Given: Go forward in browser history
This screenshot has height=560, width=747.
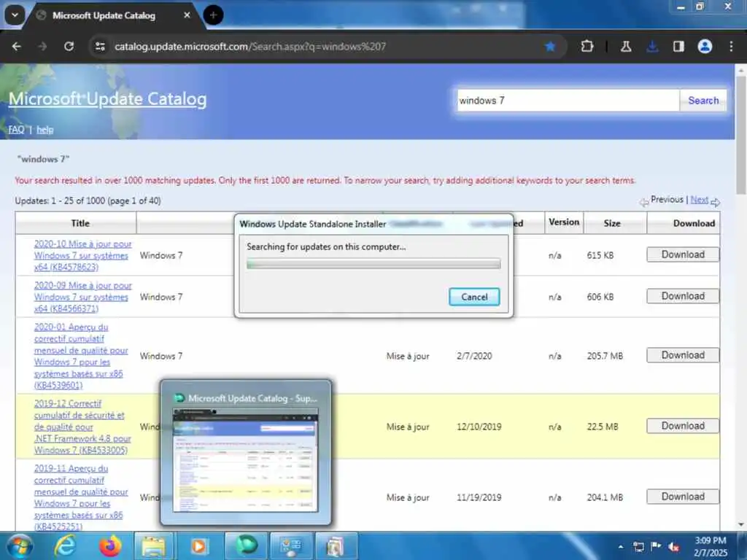Looking at the screenshot, I should click(42, 46).
